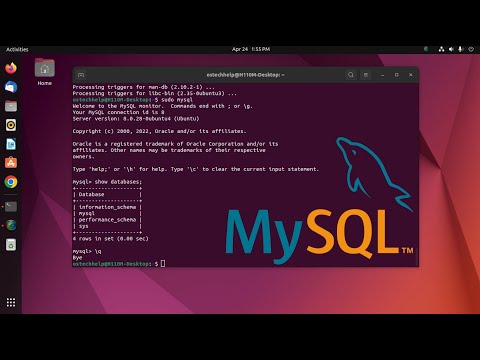Click the 'mysql> \q' command line
This screenshot has width=480, height=360.
click(x=87, y=251)
